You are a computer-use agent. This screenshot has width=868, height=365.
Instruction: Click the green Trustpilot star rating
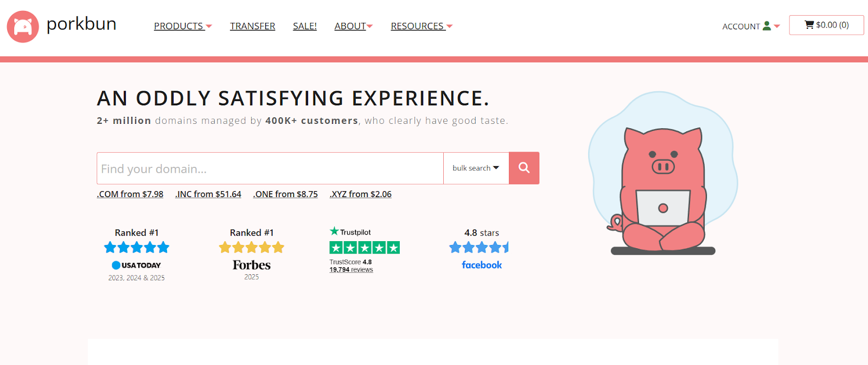[365, 248]
